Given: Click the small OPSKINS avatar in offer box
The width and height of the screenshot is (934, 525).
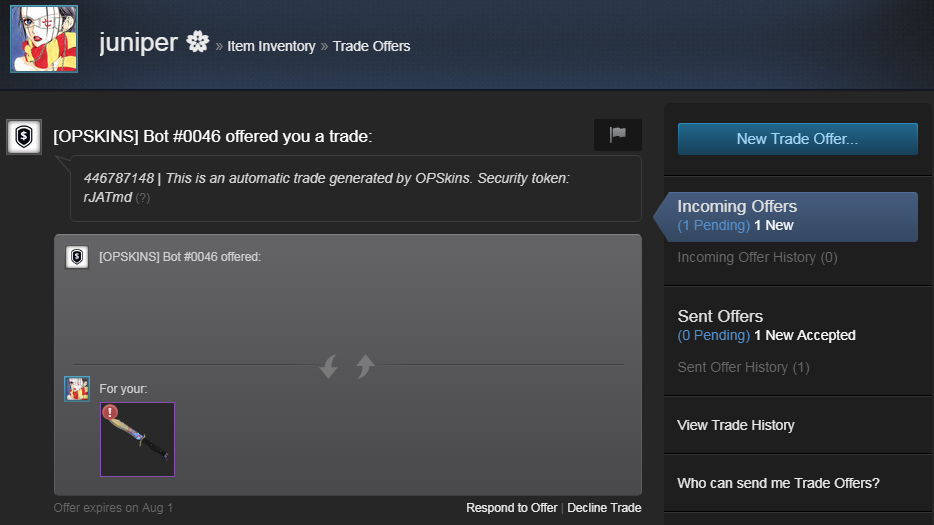Looking at the screenshot, I should click(77, 257).
